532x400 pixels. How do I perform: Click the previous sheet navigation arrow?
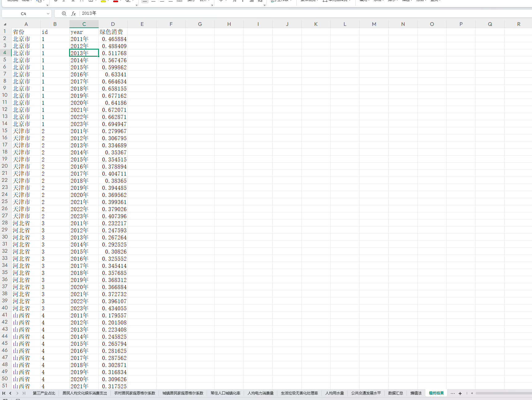pos(10,393)
